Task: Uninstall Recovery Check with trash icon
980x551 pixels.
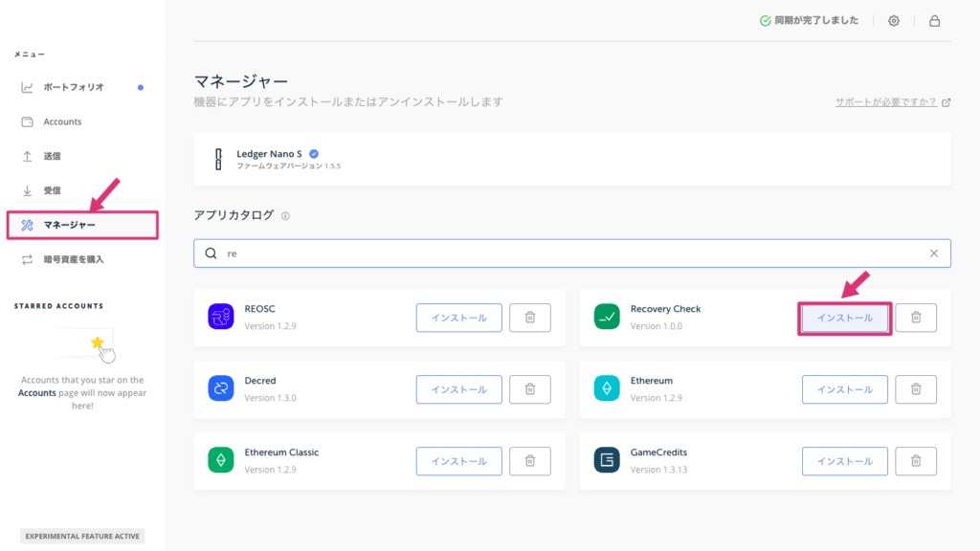Action: tap(916, 318)
